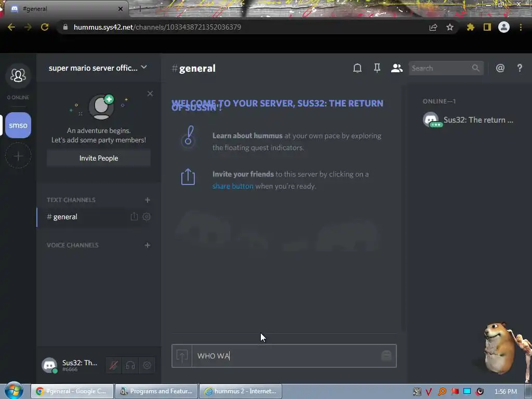Click the Invite your friends share icon

tap(188, 177)
